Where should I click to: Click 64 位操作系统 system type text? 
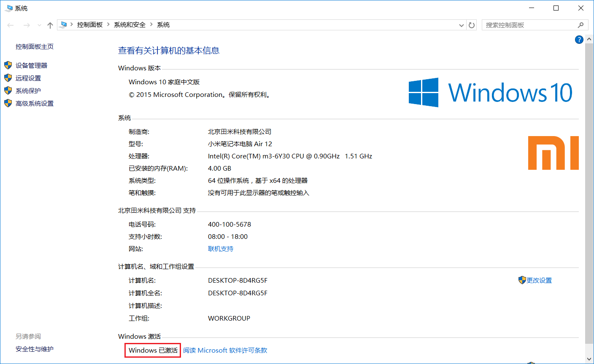pyautogui.click(x=258, y=181)
